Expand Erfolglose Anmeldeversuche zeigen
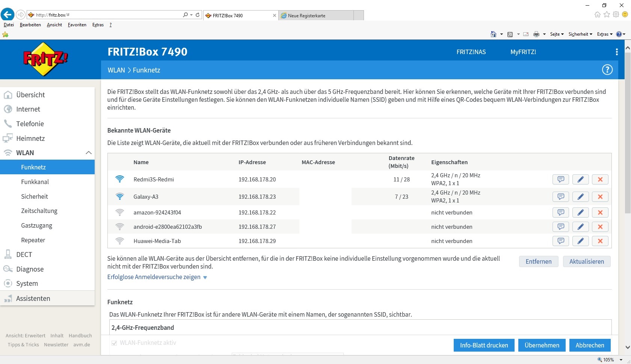631x364 pixels. 157,277
